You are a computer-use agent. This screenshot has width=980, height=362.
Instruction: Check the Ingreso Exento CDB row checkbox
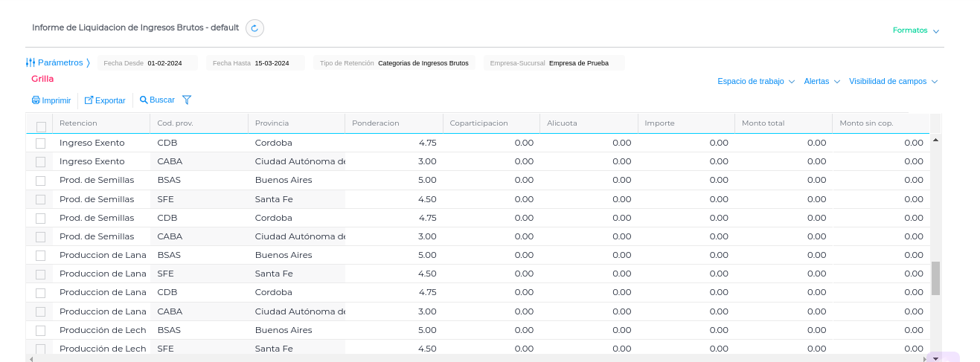pos(41,143)
